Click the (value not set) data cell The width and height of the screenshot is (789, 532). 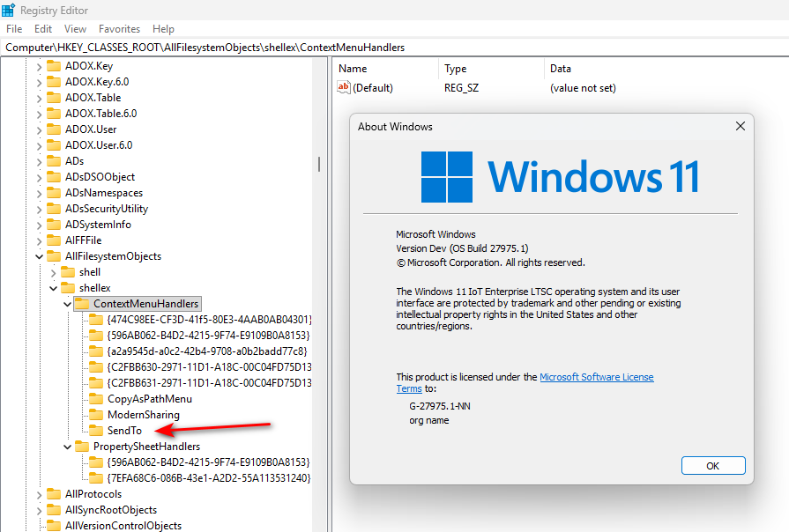click(x=583, y=88)
